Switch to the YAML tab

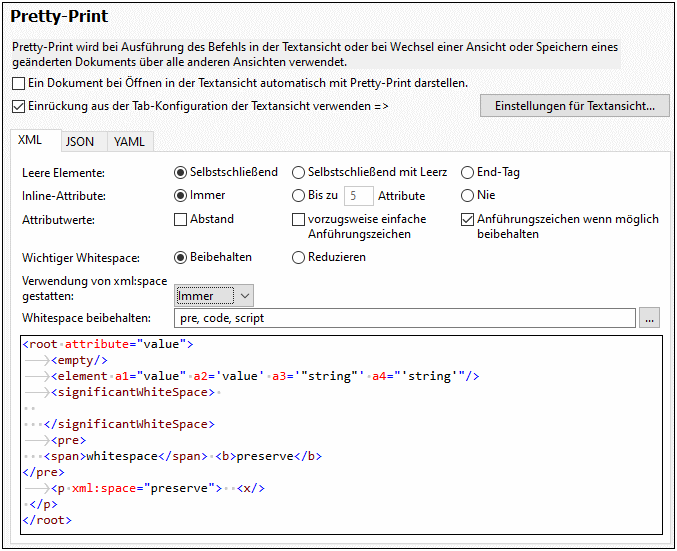(129, 142)
